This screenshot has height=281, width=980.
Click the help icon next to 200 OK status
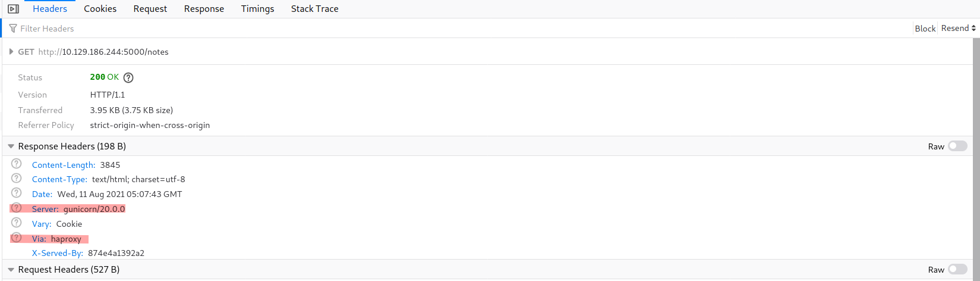128,77
